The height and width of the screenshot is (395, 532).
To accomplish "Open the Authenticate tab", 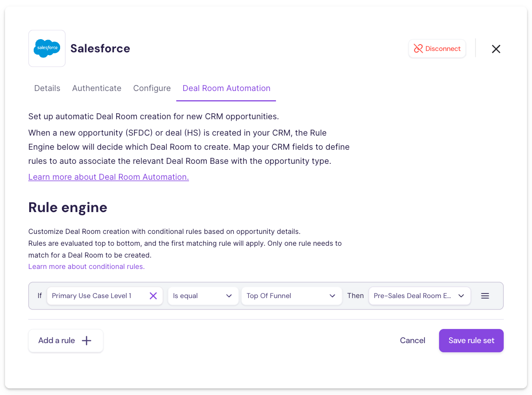I will tap(97, 88).
